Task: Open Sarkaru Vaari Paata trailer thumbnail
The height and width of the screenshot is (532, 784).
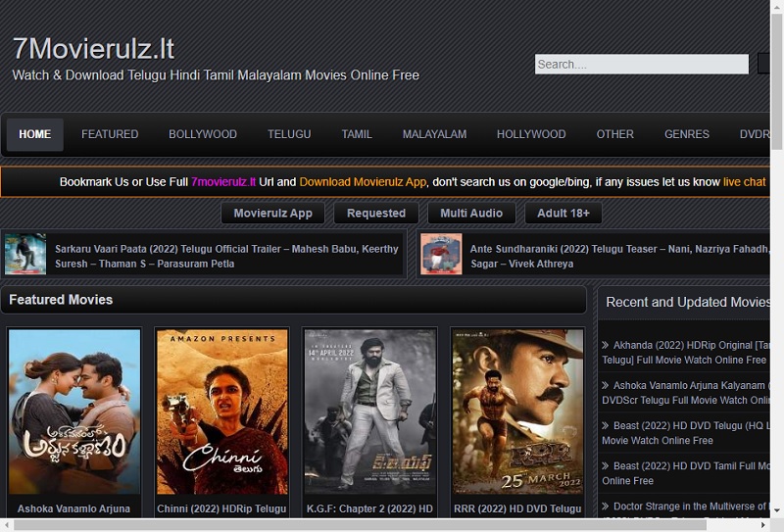Action: click(25, 254)
